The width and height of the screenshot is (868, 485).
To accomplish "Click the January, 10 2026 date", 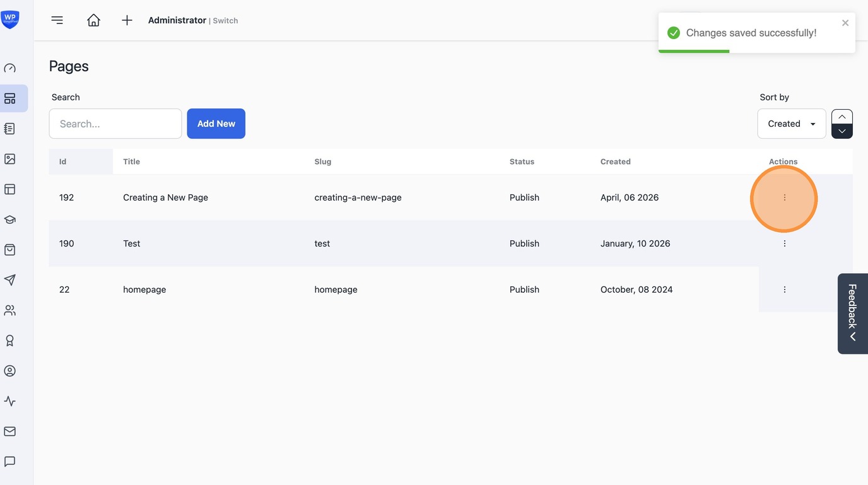I will coord(635,243).
